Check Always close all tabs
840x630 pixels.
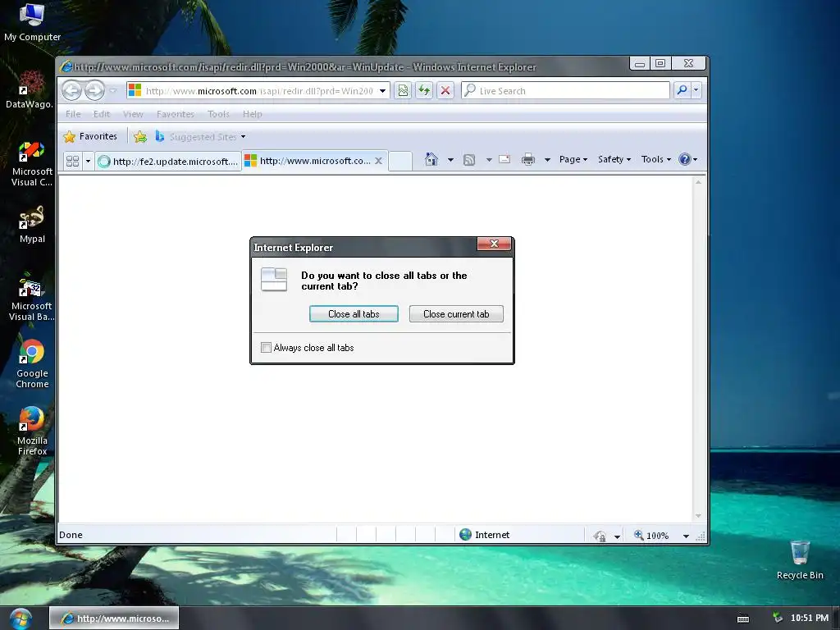[x=267, y=348]
